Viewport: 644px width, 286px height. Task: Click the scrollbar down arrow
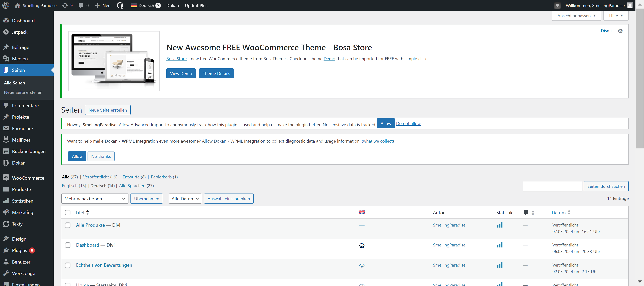click(640, 282)
